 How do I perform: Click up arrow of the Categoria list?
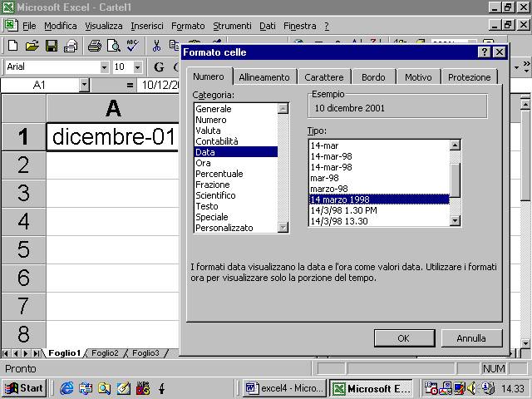(283, 109)
